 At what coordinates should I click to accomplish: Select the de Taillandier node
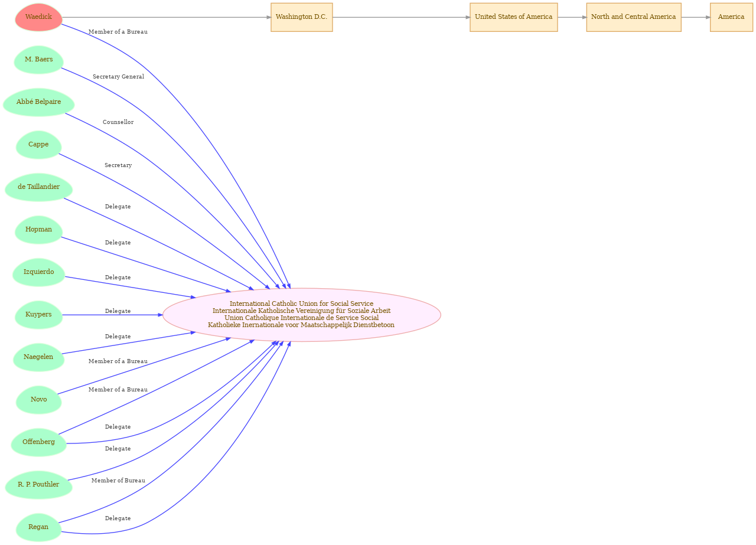[x=38, y=187]
